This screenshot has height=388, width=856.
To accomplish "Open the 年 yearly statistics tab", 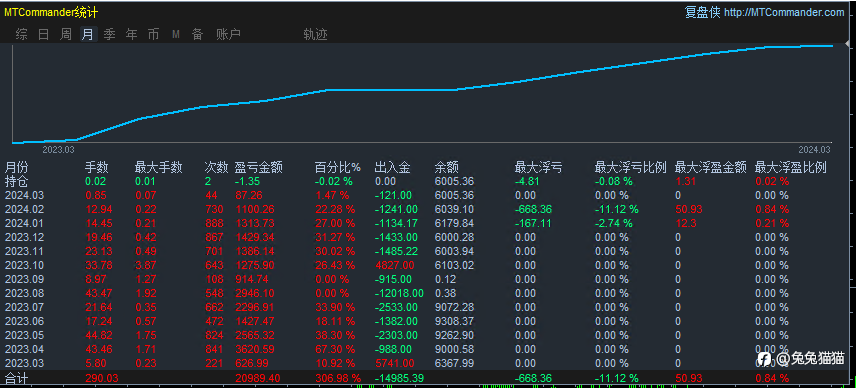I will point(132,35).
